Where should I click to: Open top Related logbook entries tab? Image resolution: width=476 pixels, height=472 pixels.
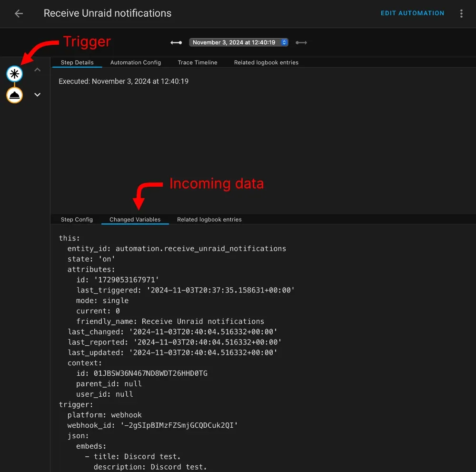(x=266, y=62)
